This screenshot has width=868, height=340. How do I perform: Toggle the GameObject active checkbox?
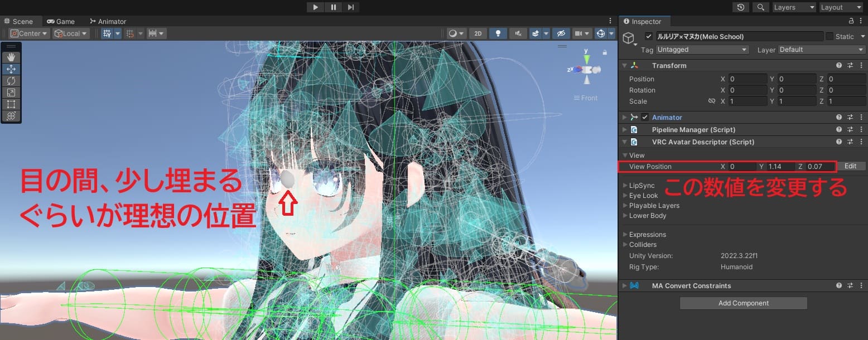point(648,36)
